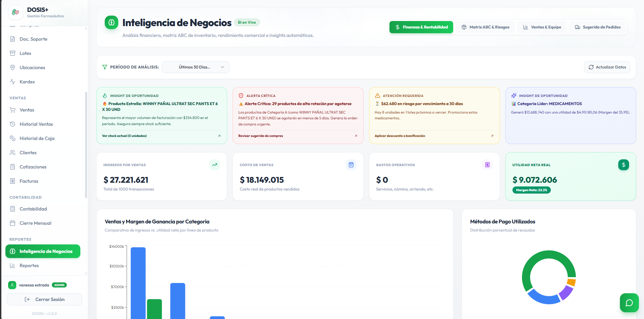Click the Historial de Caja coins icon
The height and width of the screenshot is (319, 644).
pyautogui.click(x=13, y=138)
